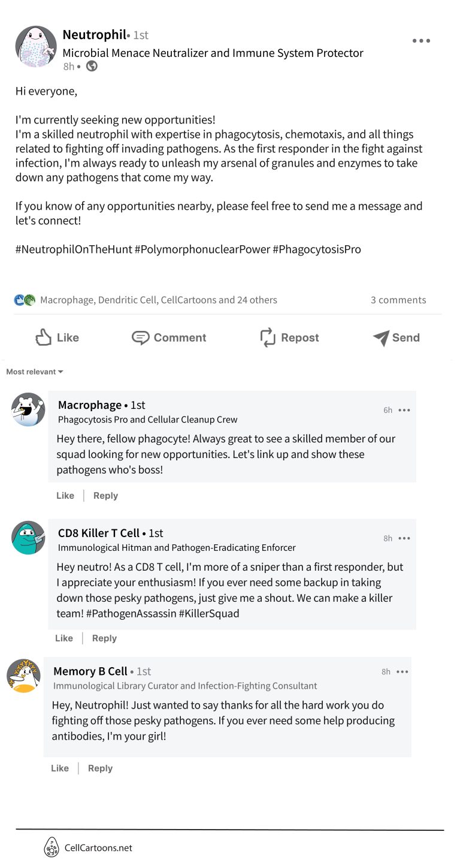Click the globe visibility icon under Neutrophil

[92, 67]
